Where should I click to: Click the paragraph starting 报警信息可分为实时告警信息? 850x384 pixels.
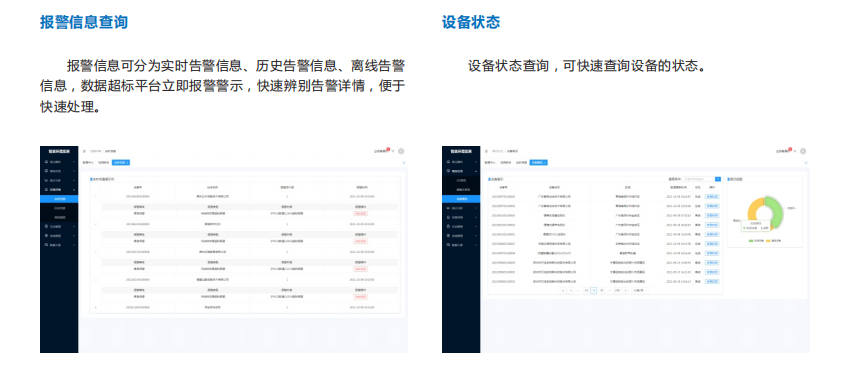pos(223,86)
